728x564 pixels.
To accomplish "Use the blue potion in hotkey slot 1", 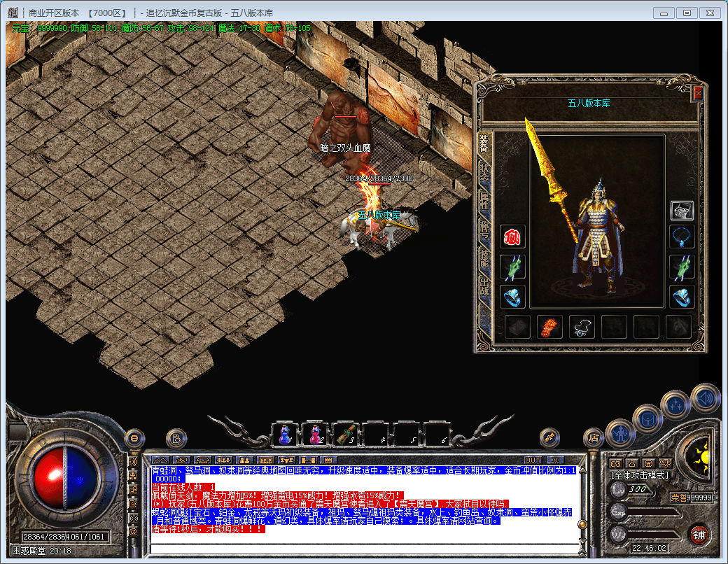I will 285,435.
